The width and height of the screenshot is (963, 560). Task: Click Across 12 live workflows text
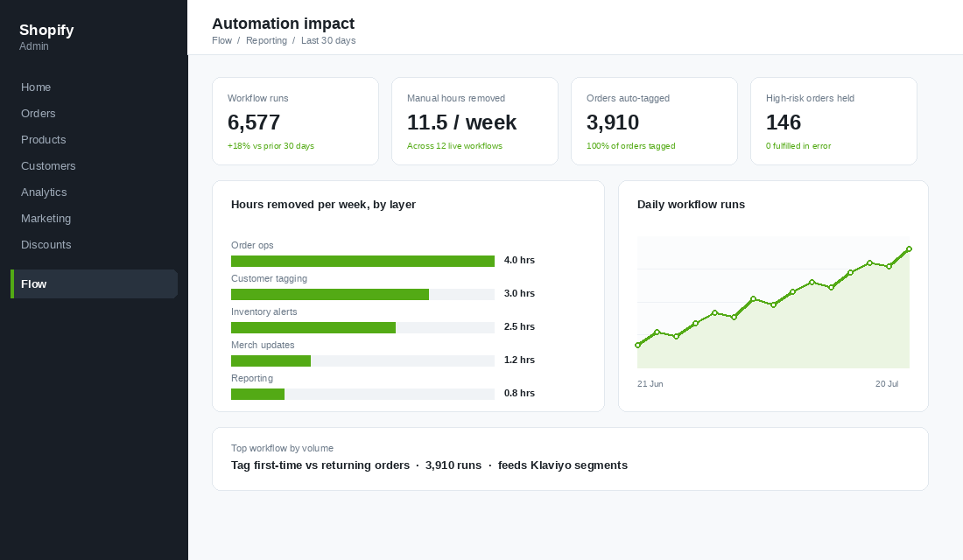pyautogui.click(x=454, y=146)
